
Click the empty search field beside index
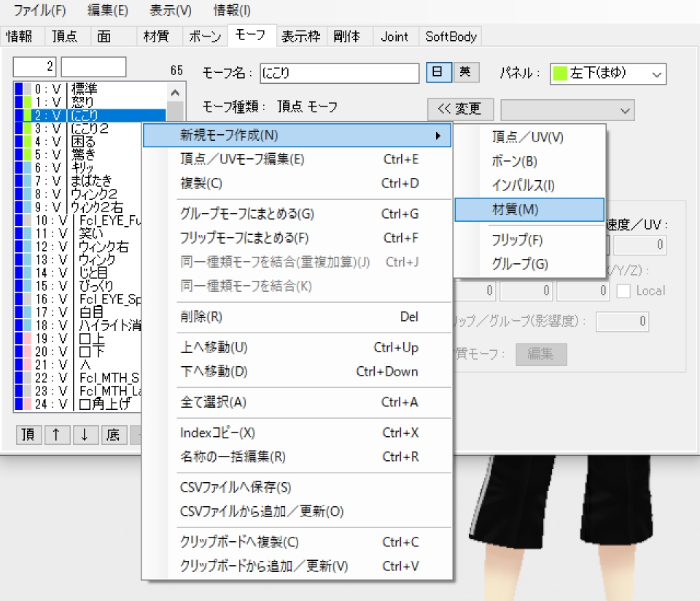coord(93,67)
